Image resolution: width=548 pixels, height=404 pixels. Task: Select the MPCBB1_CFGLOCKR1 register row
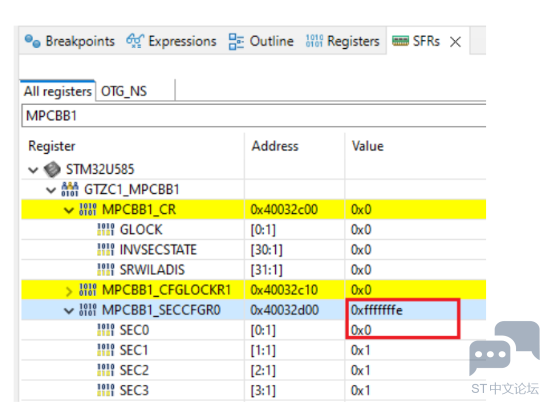(x=254, y=290)
